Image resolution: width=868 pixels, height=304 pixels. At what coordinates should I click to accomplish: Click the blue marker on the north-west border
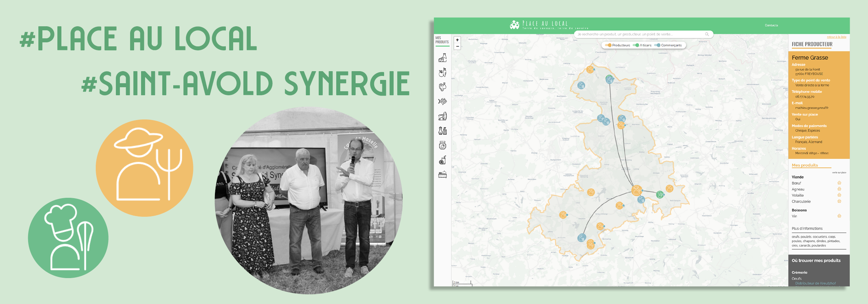click(581, 85)
